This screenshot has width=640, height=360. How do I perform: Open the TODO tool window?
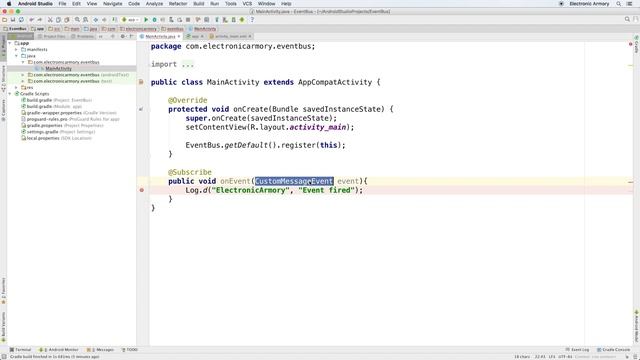(130, 350)
